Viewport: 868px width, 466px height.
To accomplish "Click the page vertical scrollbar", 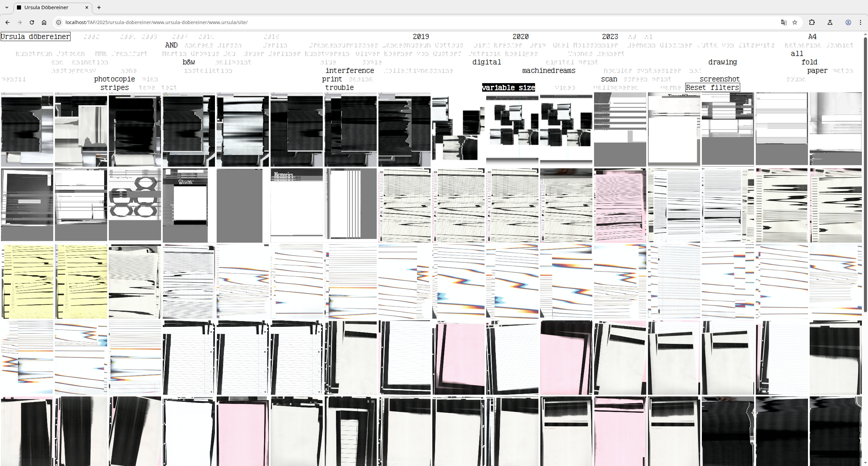I will pos(865,170).
